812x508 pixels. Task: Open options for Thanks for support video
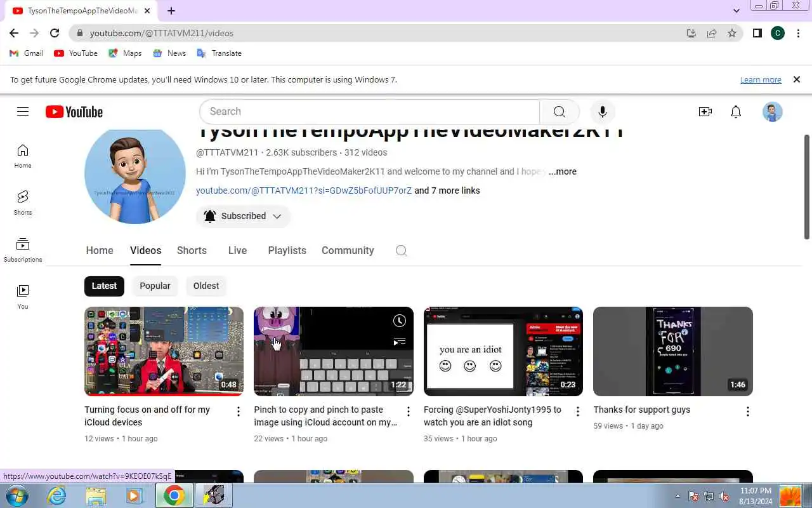[748, 411]
